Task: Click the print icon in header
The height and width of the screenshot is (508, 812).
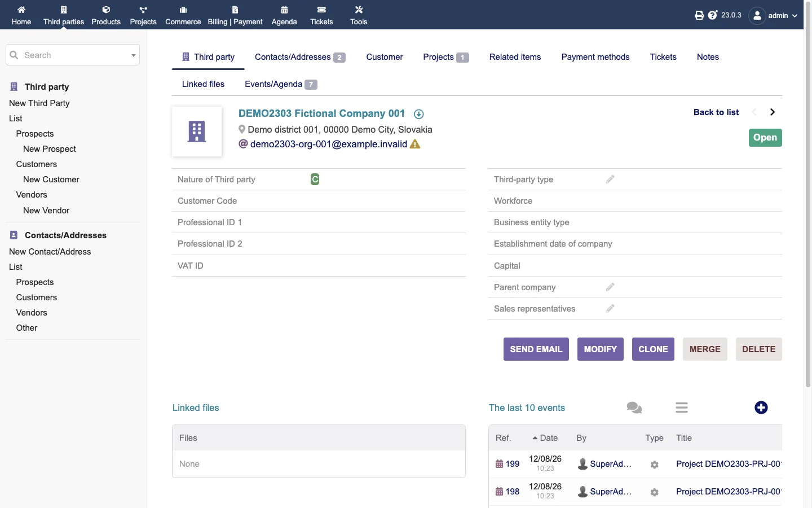Action: (x=699, y=15)
